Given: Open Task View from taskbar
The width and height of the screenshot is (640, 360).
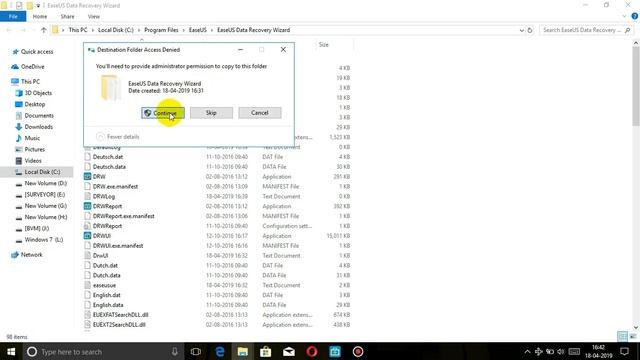Looking at the screenshot, I should 196,351.
